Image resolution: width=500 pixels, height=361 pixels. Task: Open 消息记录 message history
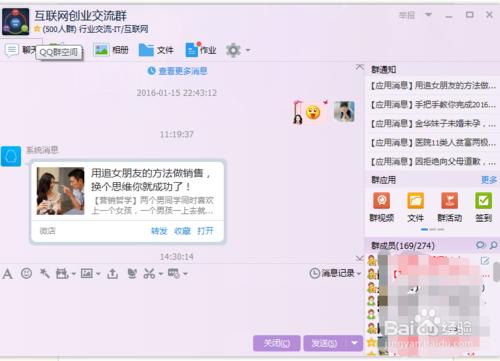pyautogui.click(x=332, y=273)
